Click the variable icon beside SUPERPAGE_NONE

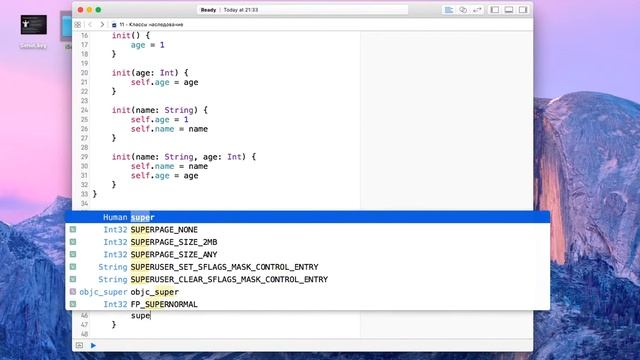(73, 229)
